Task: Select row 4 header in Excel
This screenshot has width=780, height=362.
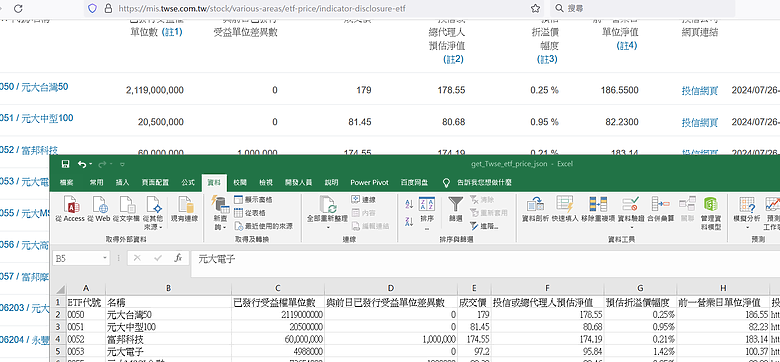Action: pos(59,339)
